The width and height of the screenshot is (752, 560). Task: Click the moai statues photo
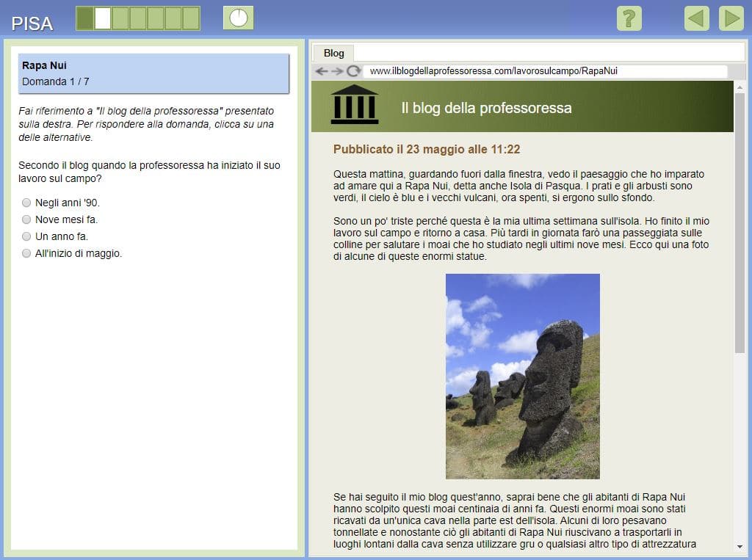522,376
